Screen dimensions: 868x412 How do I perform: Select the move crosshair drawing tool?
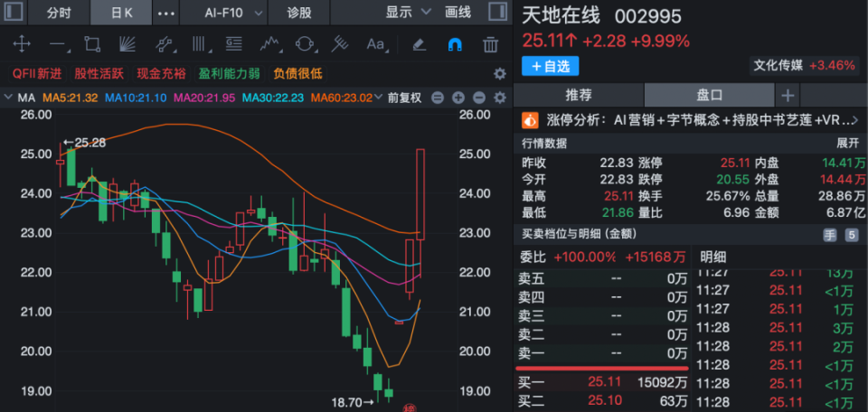coord(22,43)
